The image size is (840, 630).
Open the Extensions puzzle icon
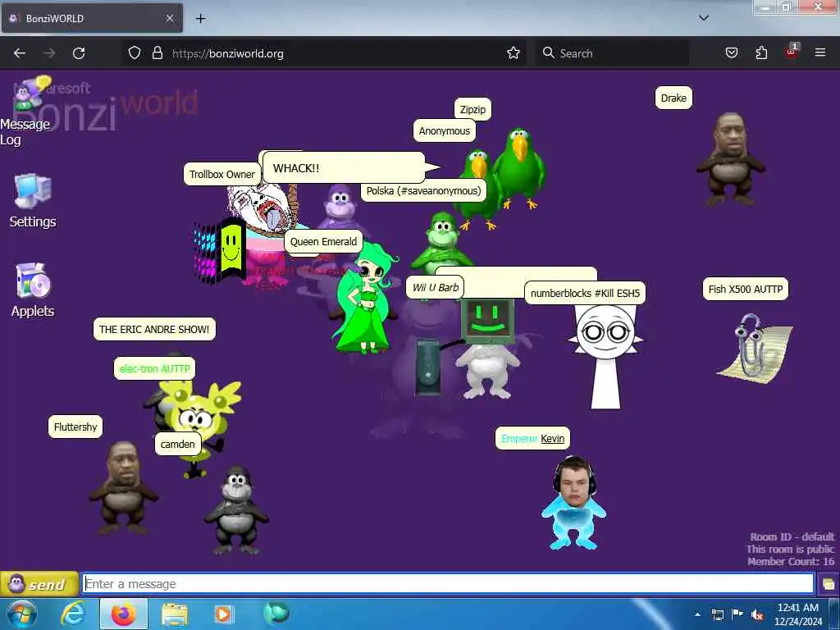pyautogui.click(x=761, y=53)
